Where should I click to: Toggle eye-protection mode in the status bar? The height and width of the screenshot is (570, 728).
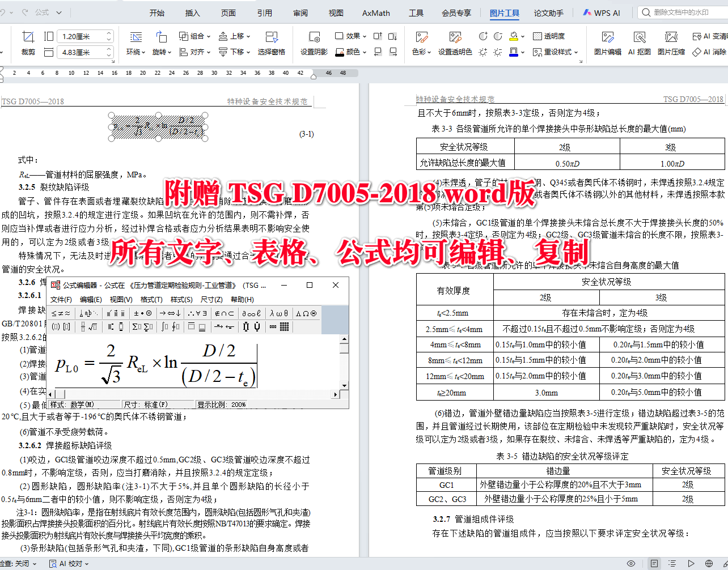click(x=631, y=564)
